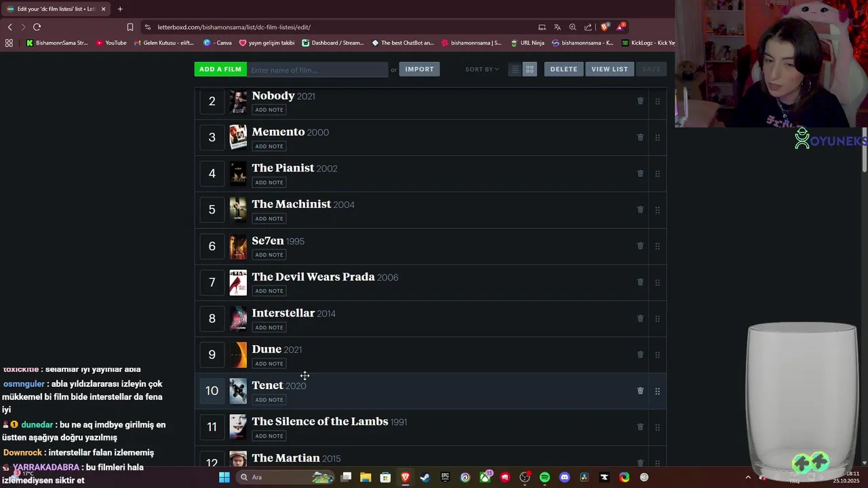The width and height of the screenshot is (868, 488).
Task: Open a new browser tab
Action: [120, 9]
